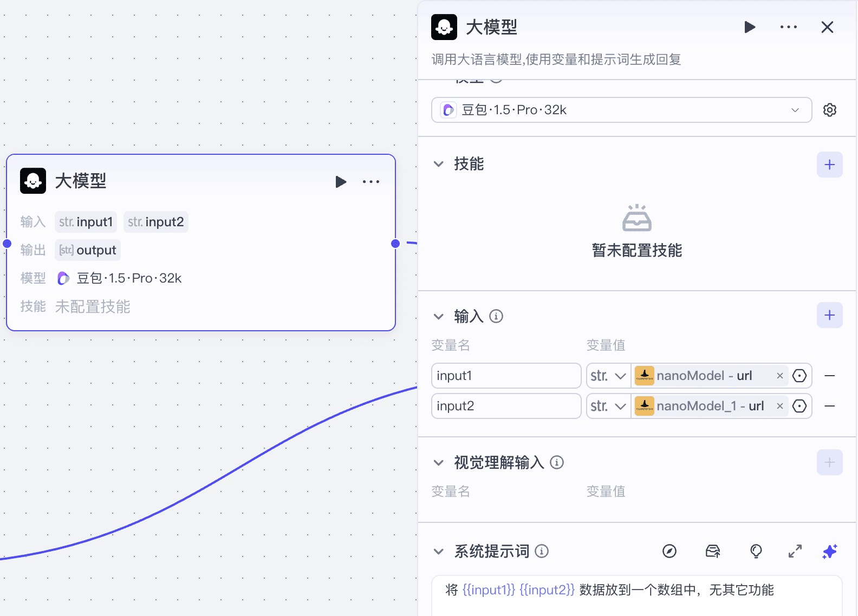
Task: Collapse the 视觉理解输入 section
Action: point(438,463)
